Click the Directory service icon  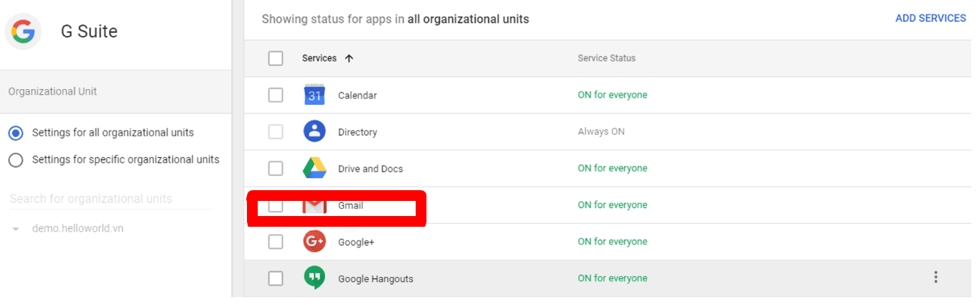click(314, 131)
